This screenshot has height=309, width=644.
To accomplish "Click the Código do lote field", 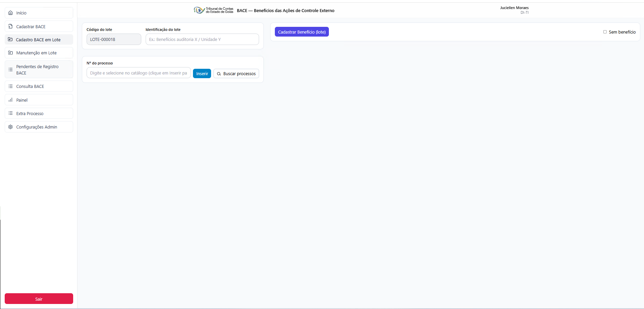I will point(114,39).
